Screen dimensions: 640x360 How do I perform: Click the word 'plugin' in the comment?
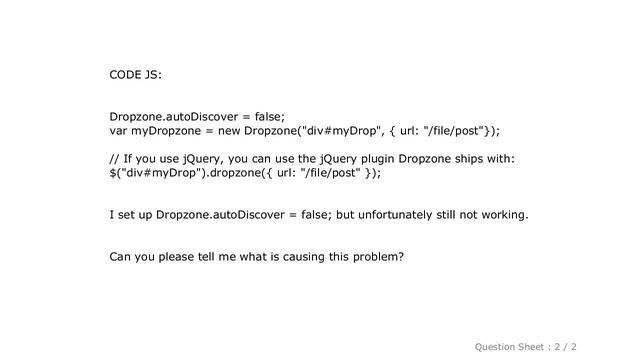(x=378, y=159)
